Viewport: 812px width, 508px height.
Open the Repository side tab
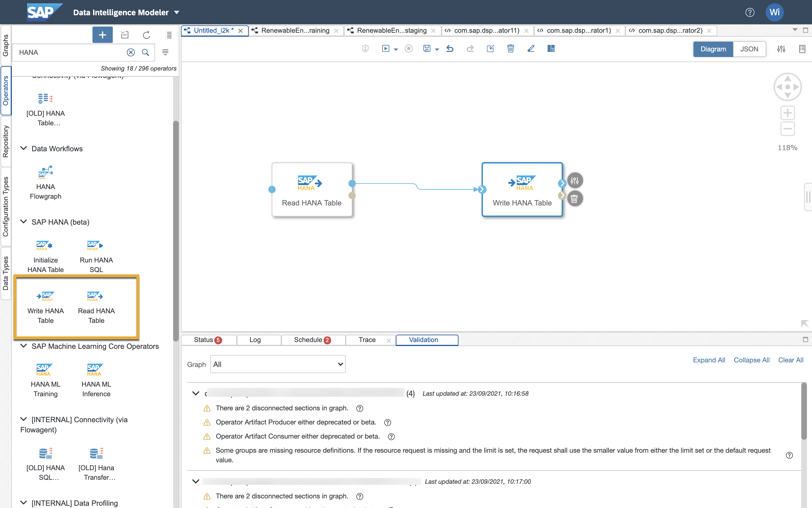pyautogui.click(x=6, y=141)
